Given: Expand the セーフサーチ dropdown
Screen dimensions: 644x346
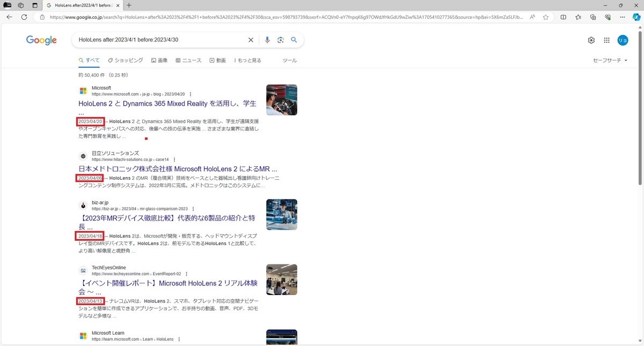Looking at the screenshot, I should pos(610,61).
